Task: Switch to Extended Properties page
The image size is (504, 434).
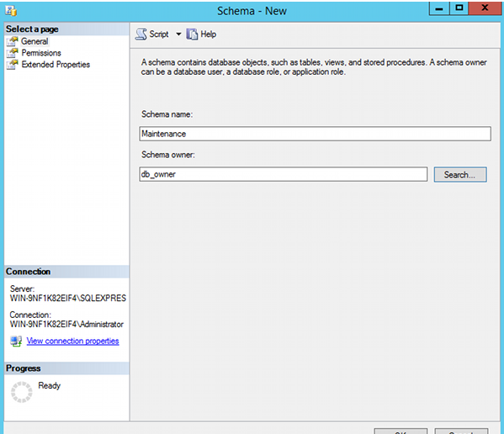Action: point(56,65)
